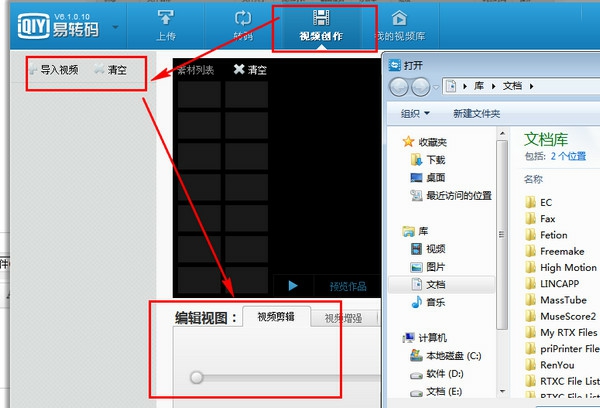
Task: Click 新建文件夹 new folder button
Action: (x=476, y=113)
